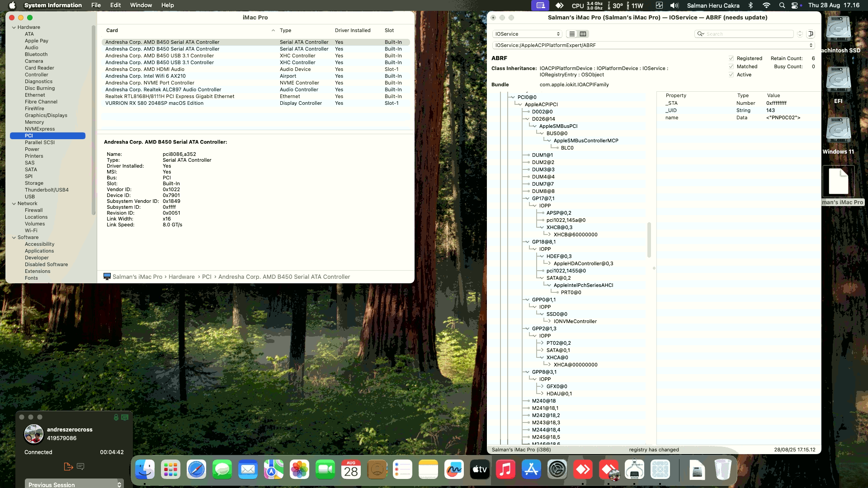Open the Window menu
868x488 pixels.
pos(141,5)
